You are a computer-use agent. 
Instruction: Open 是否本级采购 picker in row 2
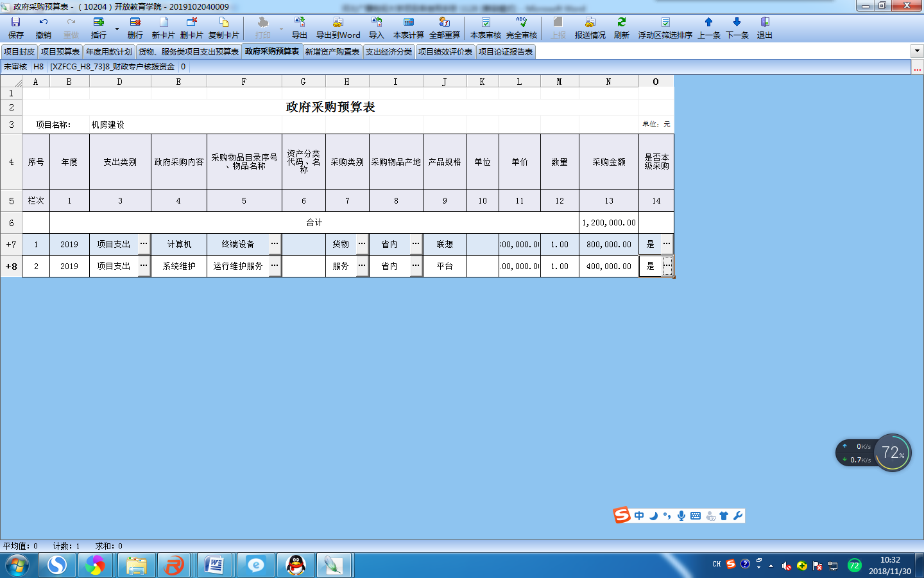coord(667,266)
